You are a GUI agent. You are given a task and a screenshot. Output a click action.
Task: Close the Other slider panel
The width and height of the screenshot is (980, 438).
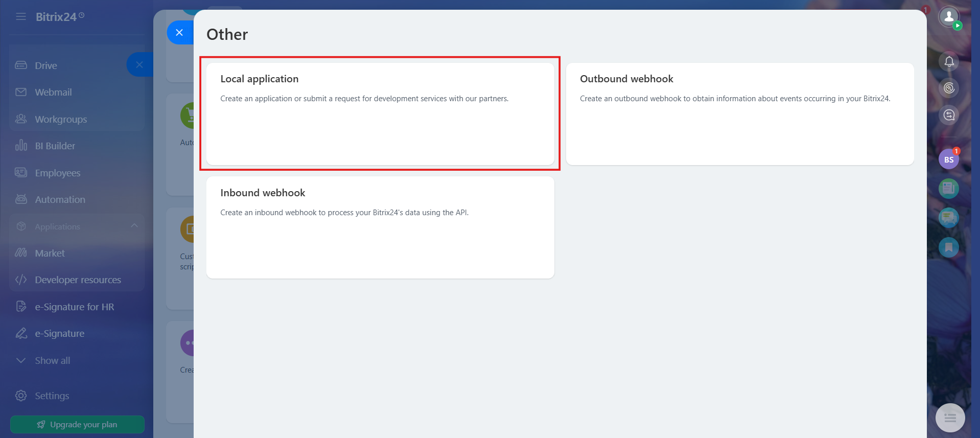(x=179, y=33)
